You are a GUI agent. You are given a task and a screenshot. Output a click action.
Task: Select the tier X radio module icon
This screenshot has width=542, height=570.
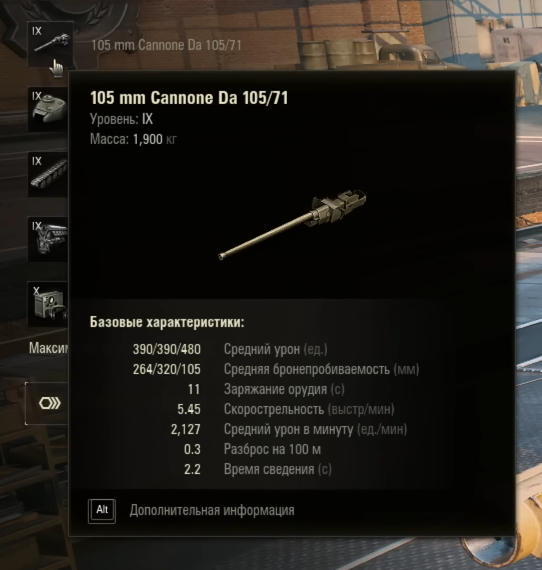pos(48,304)
